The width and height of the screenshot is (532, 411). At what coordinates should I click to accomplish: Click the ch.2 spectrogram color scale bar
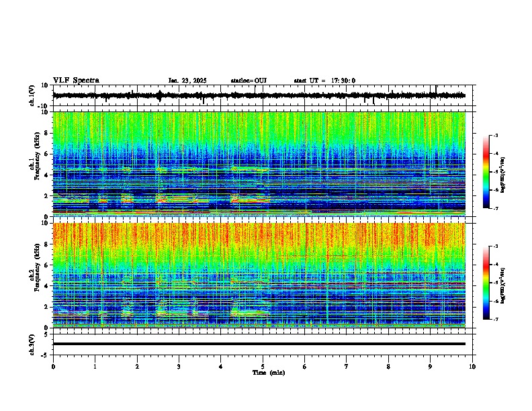click(x=486, y=283)
